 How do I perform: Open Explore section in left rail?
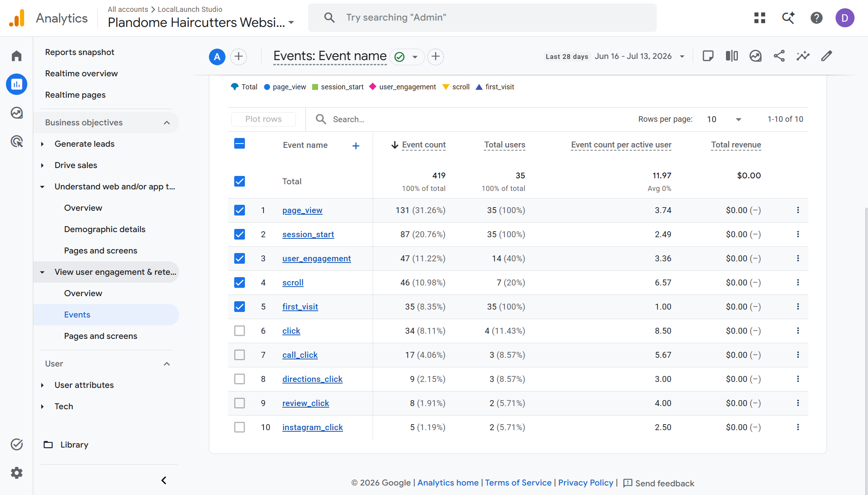[x=17, y=113]
